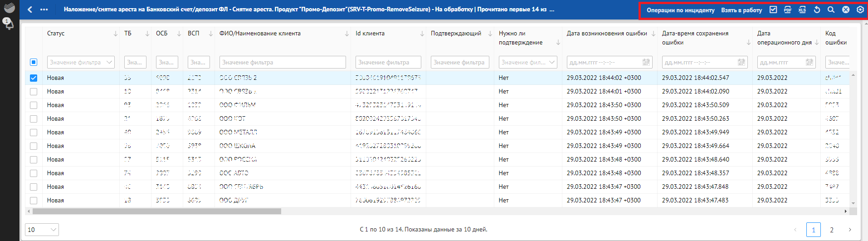Open the rows-per-page dropdown showing 10
868x241 pixels.
[x=42, y=230]
